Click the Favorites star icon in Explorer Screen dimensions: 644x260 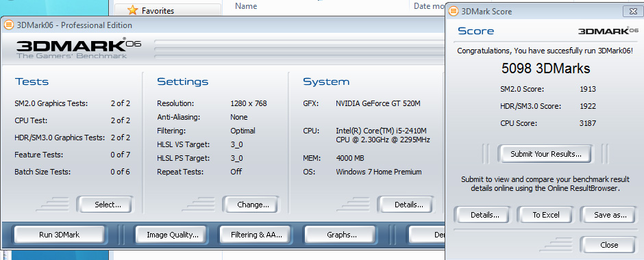[x=132, y=10]
